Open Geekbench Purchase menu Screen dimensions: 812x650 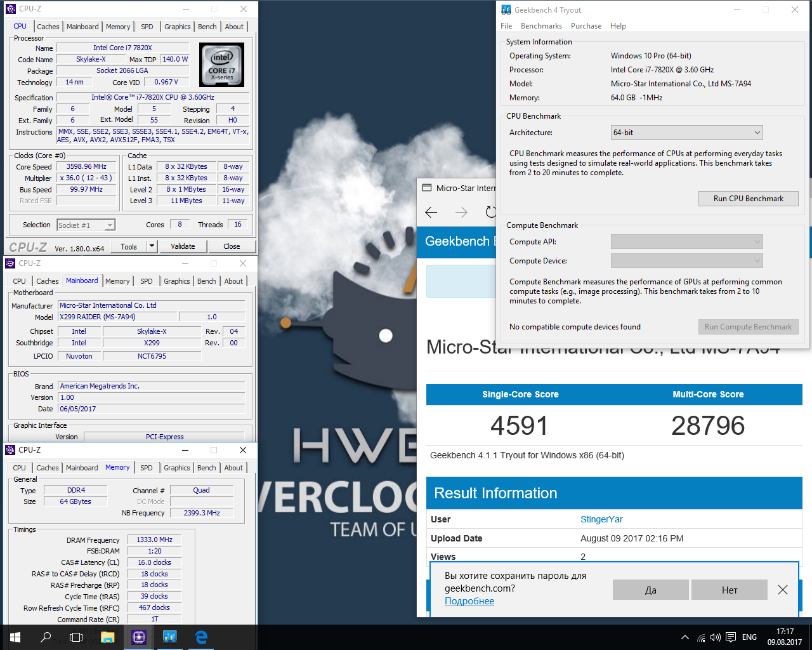point(586,26)
